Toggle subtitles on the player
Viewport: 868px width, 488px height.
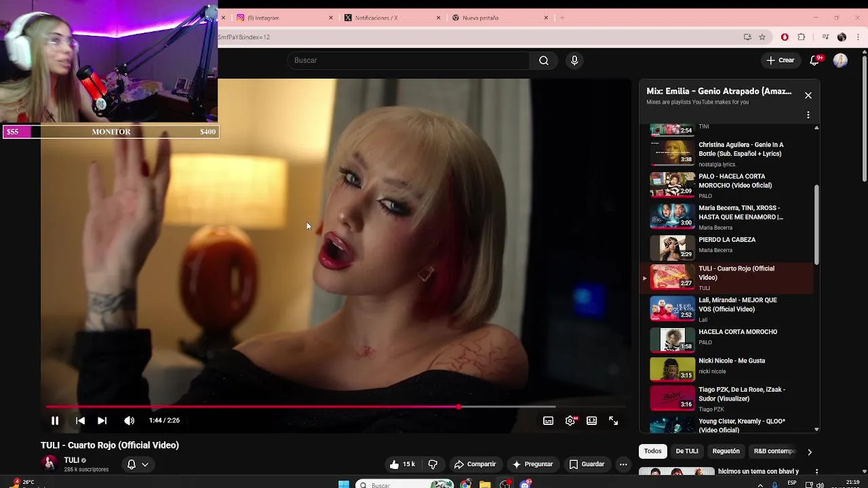(548, 420)
